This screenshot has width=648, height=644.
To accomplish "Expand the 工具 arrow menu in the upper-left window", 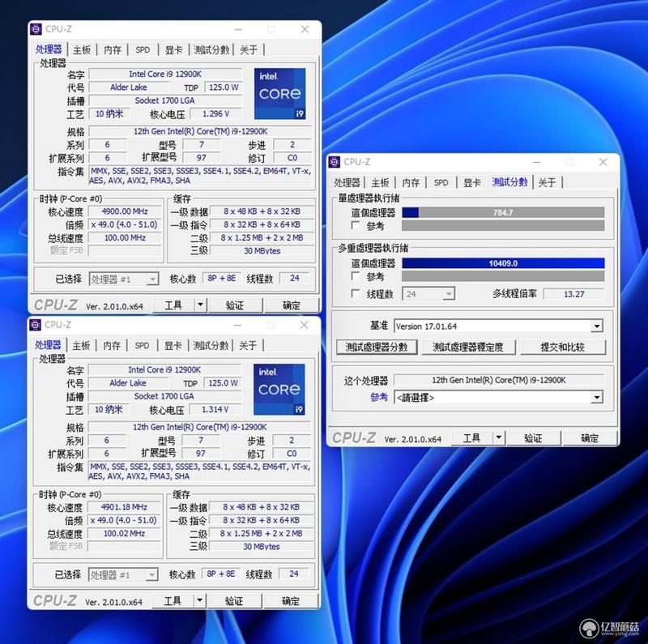I will click(x=200, y=305).
